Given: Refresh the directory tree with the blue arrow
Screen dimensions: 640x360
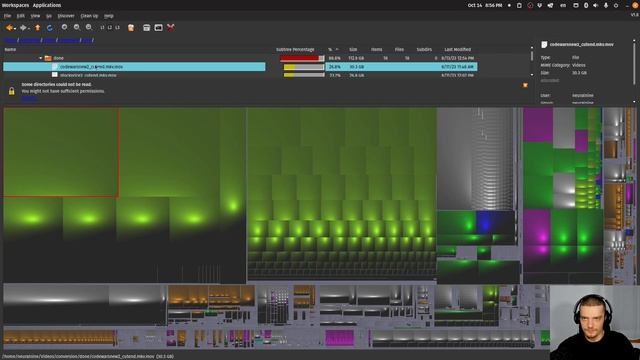Looking at the screenshot, I should pos(50,28).
